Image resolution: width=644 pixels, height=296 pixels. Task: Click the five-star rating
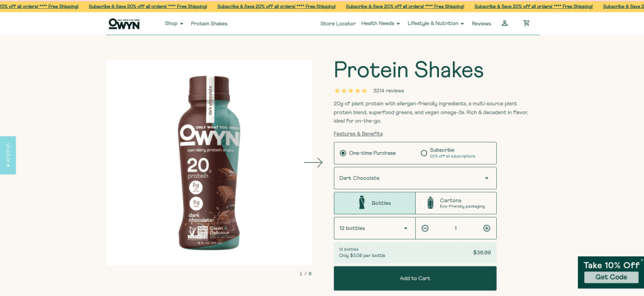(x=351, y=90)
